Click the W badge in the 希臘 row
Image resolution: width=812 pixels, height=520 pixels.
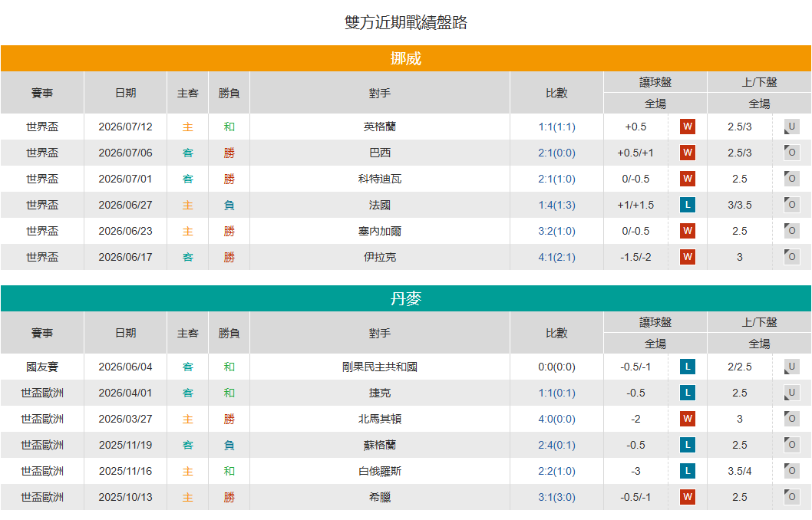click(687, 497)
